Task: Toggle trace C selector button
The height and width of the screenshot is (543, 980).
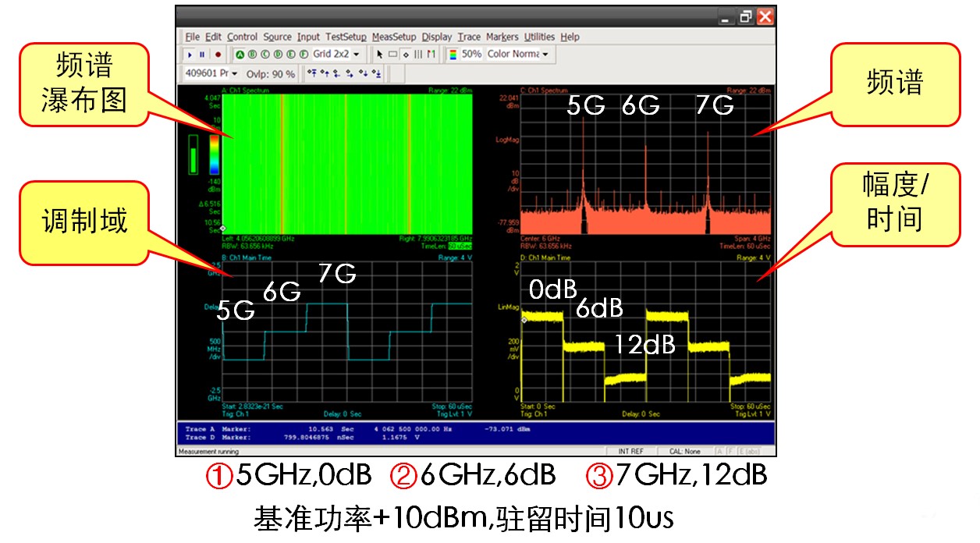Action: pyautogui.click(x=265, y=55)
